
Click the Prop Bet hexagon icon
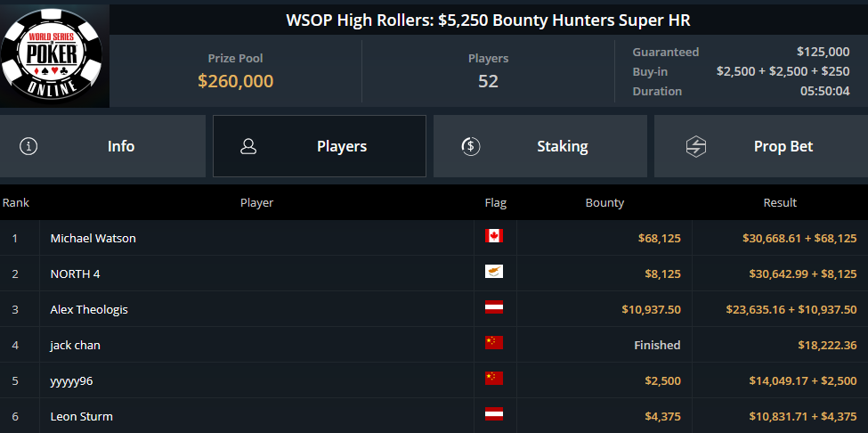pos(695,147)
